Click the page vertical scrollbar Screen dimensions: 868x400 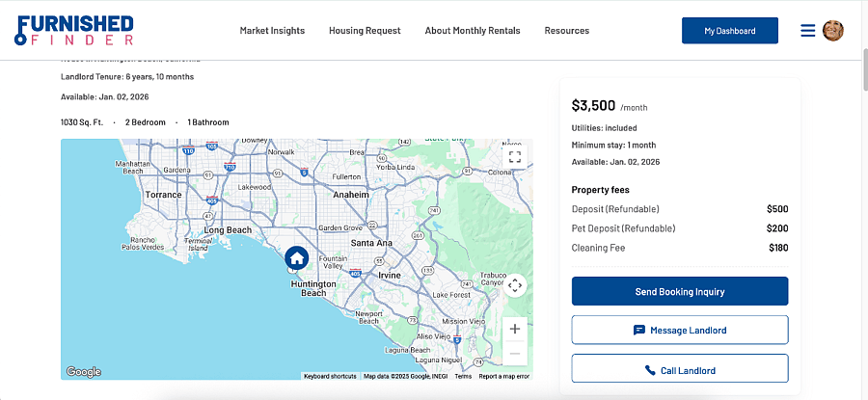(865, 69)
